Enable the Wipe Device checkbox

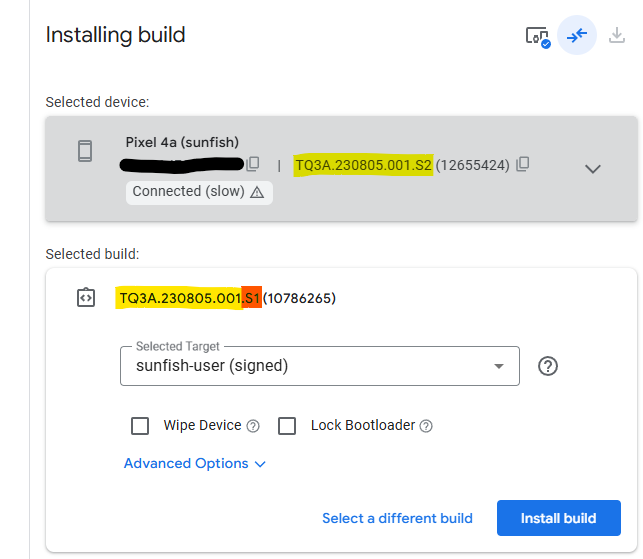tap(140, 426)
